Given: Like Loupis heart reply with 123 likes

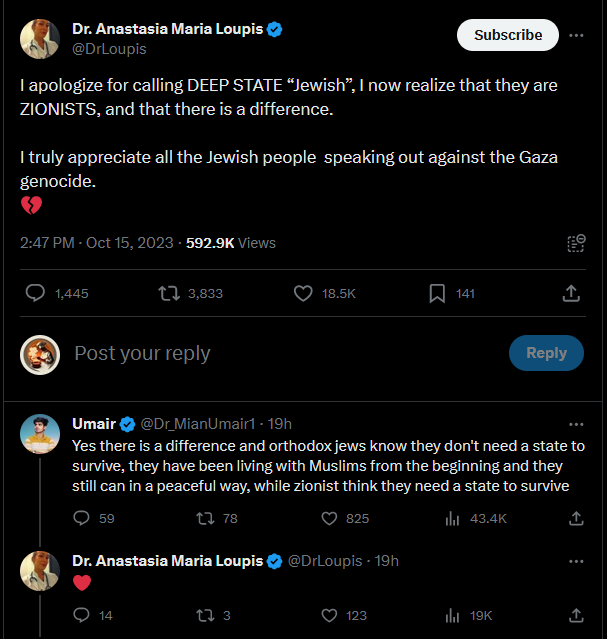Looking at the screenshot, I should [329, 615].
